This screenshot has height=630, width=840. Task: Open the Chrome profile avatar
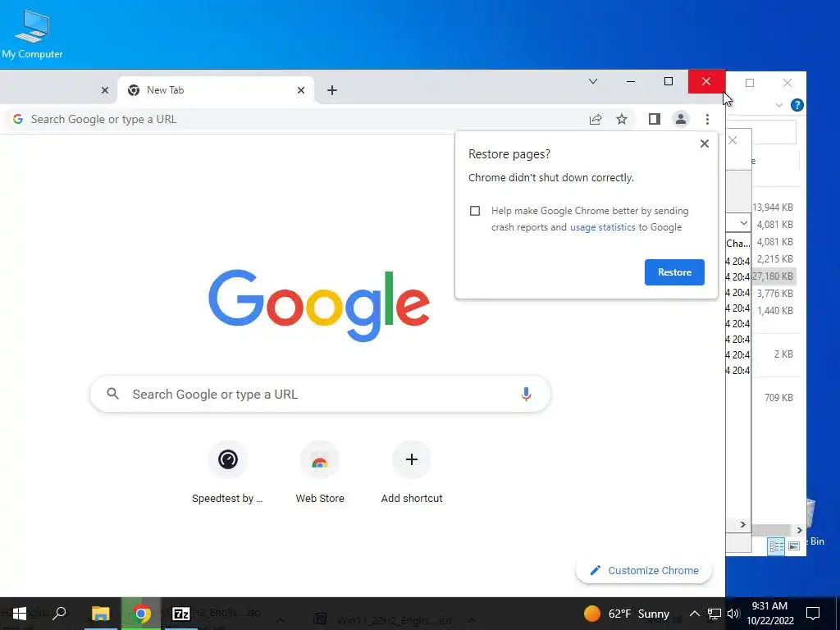pos(680,119)
